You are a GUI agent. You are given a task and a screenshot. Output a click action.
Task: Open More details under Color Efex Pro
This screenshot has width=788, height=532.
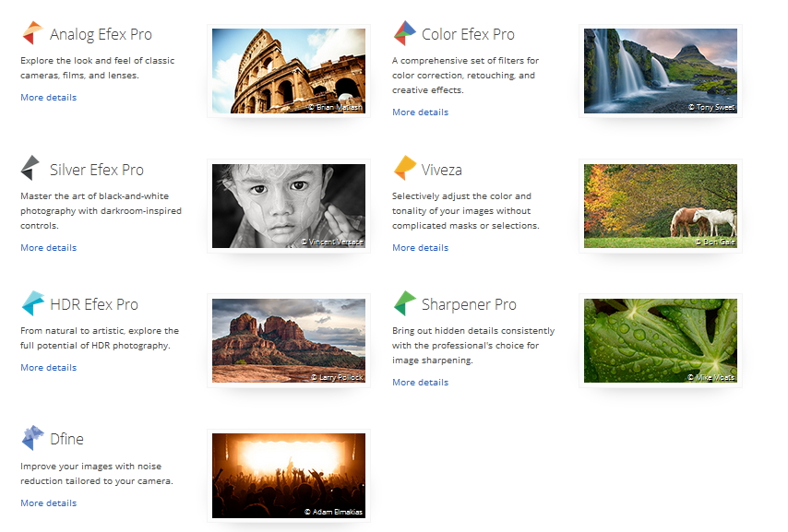click(x=420, y=112)
